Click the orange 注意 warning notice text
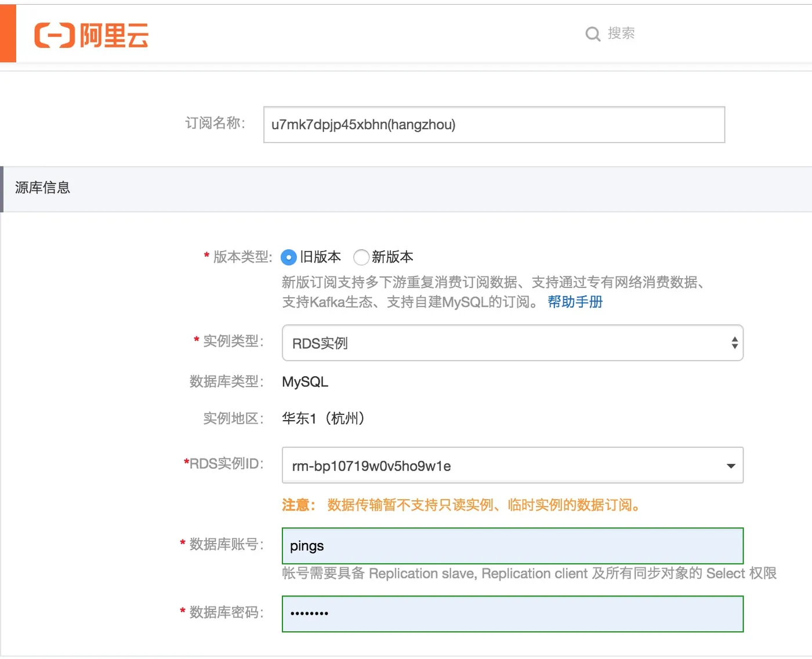The width and height of the screenshot is (812, 659). pyautogui.click(x=462, y=505)
